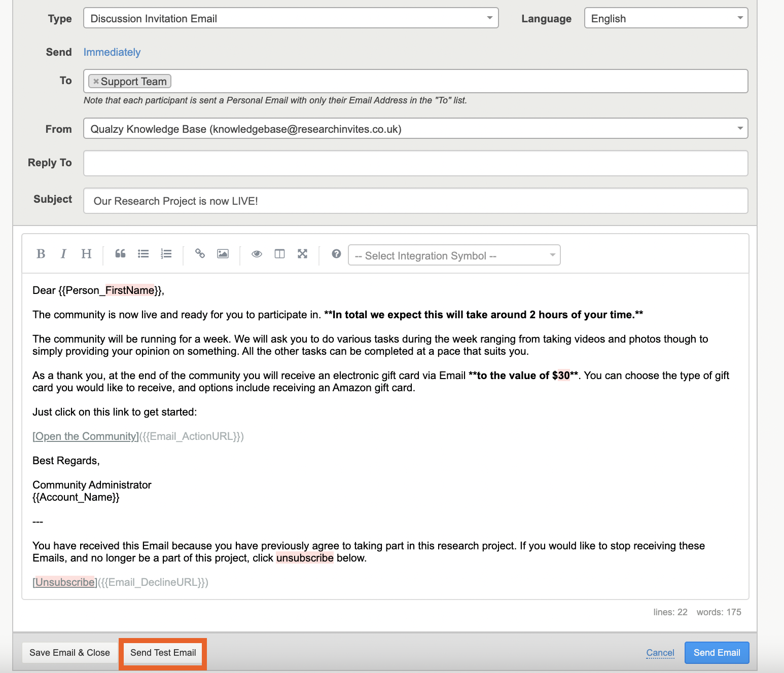
Task: Open the Type dropdown
Action: click(291, 18)
